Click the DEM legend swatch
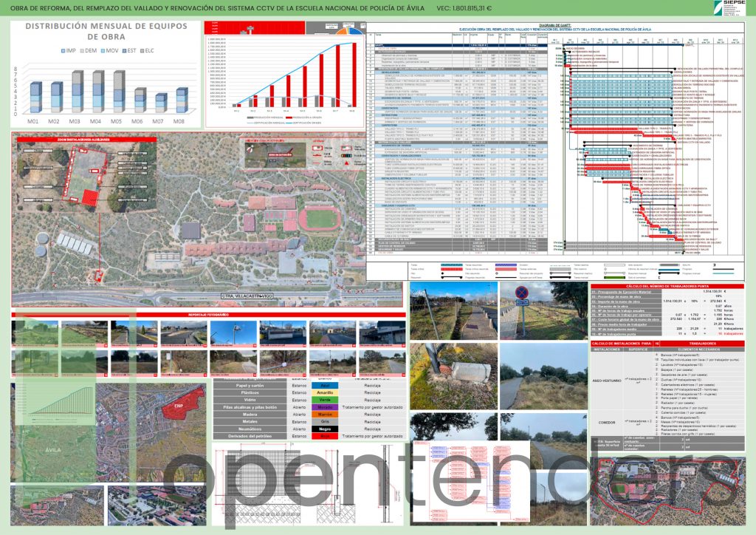This screenshot has height=535, width=756. point(82,51)
